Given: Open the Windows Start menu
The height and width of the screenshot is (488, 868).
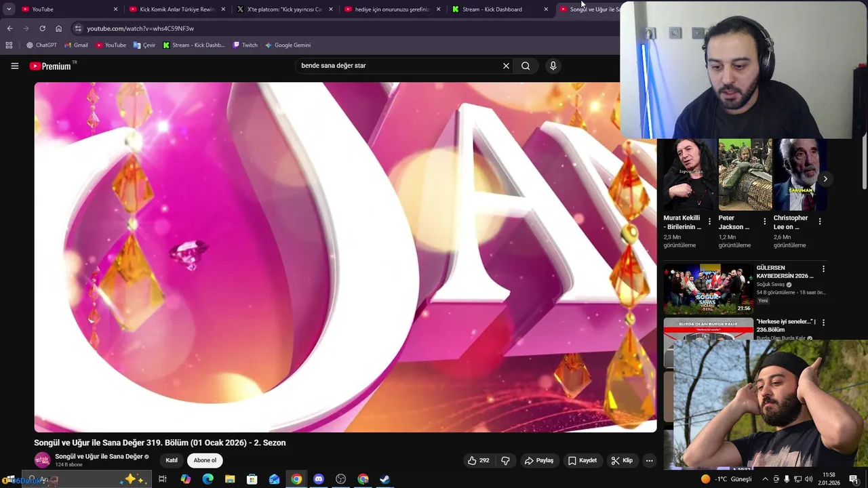Looking at the screenshot, I should tap(9, 479).
